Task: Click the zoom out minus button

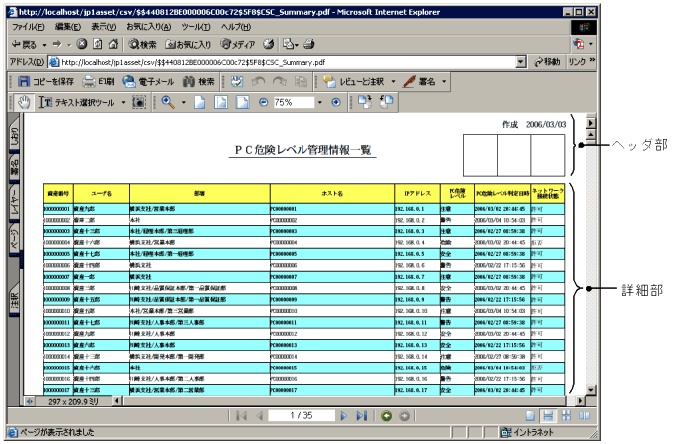Action: 264,102
